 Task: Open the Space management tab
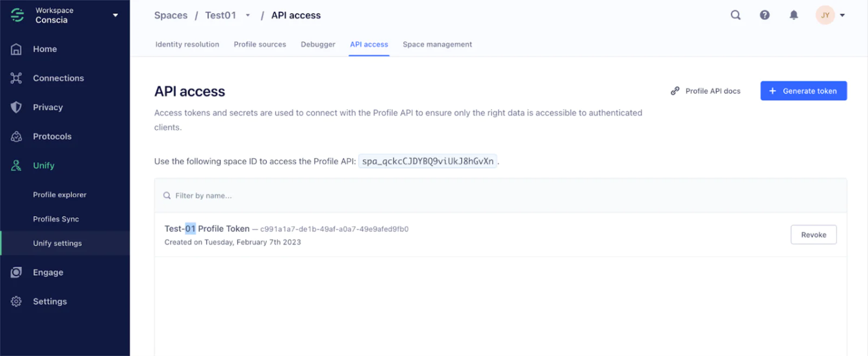coord(437,44)
